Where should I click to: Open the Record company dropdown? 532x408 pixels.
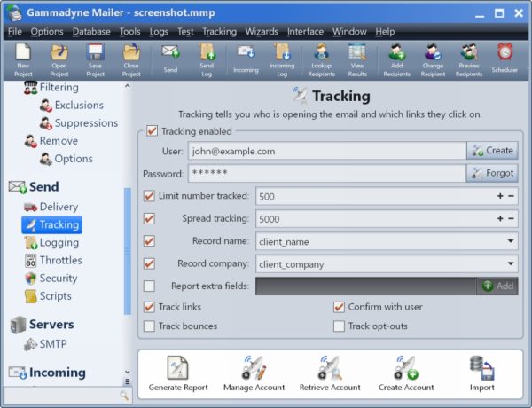pyautogui.click(x=511, y=263)
